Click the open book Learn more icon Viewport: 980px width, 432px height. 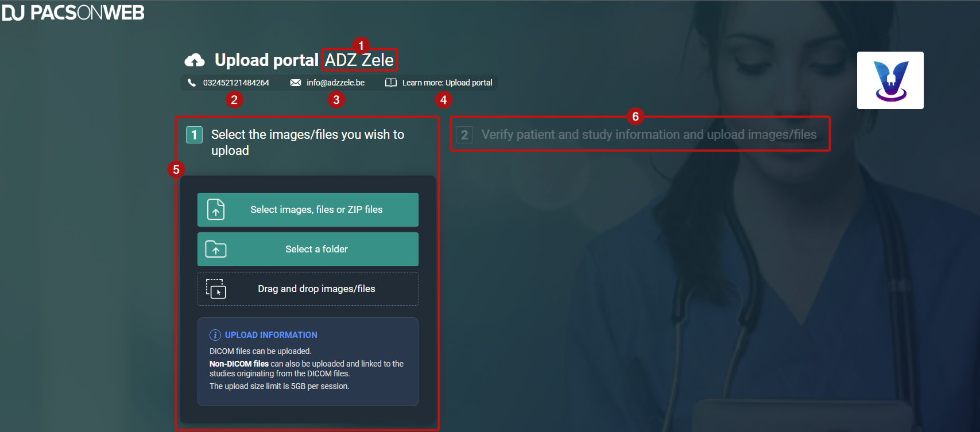pos(391,83)
